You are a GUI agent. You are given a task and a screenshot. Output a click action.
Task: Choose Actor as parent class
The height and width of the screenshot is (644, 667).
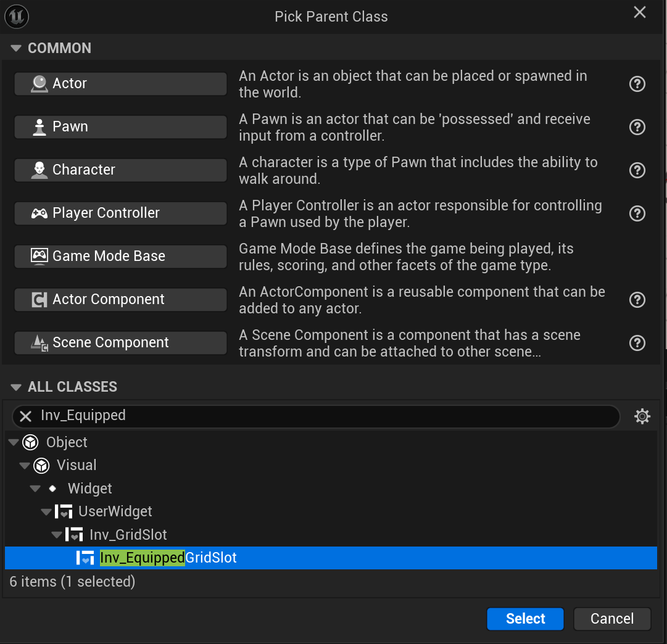(120, 84)
